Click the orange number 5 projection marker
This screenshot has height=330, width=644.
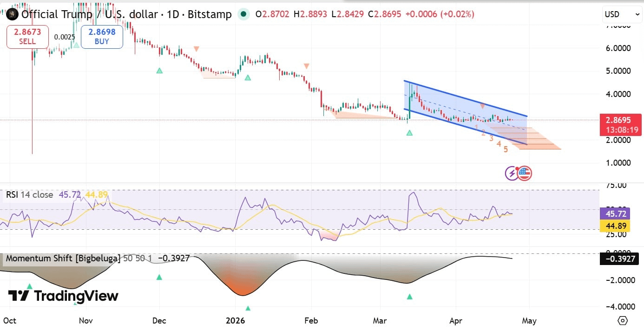(x=506, y=149)
